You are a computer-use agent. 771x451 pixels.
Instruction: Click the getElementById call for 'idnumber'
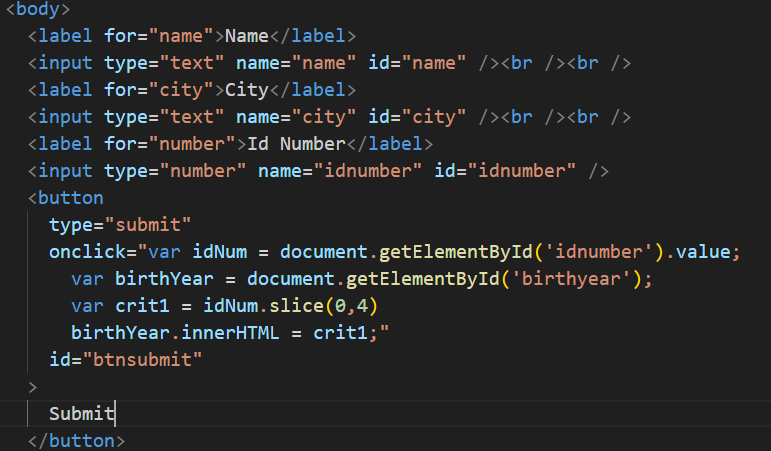pyautogui.click(x=456, y=252)
